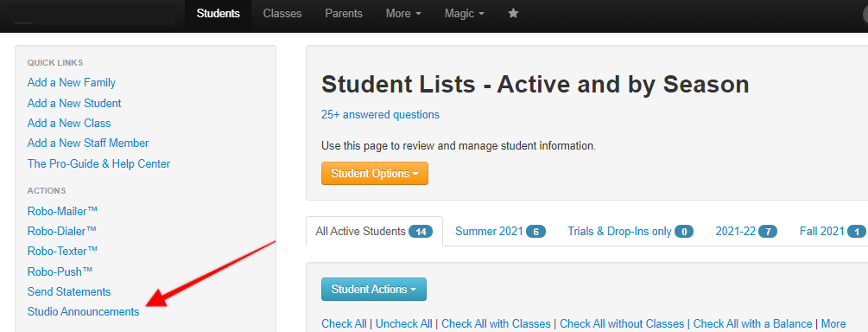Open the Add a New Family link
Image resolution: width=868 pixels, height=332 pixels.
click(x=72, y=83)
